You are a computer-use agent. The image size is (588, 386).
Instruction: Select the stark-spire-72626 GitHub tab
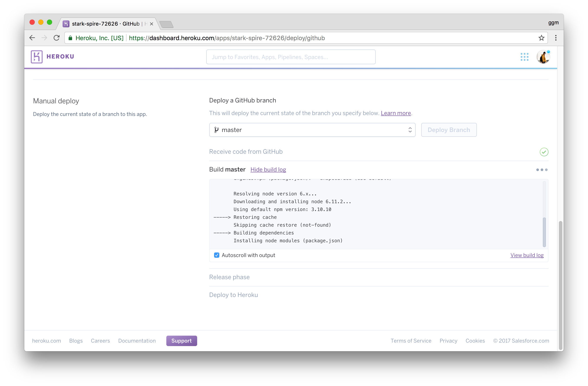(x=108, y=24)
